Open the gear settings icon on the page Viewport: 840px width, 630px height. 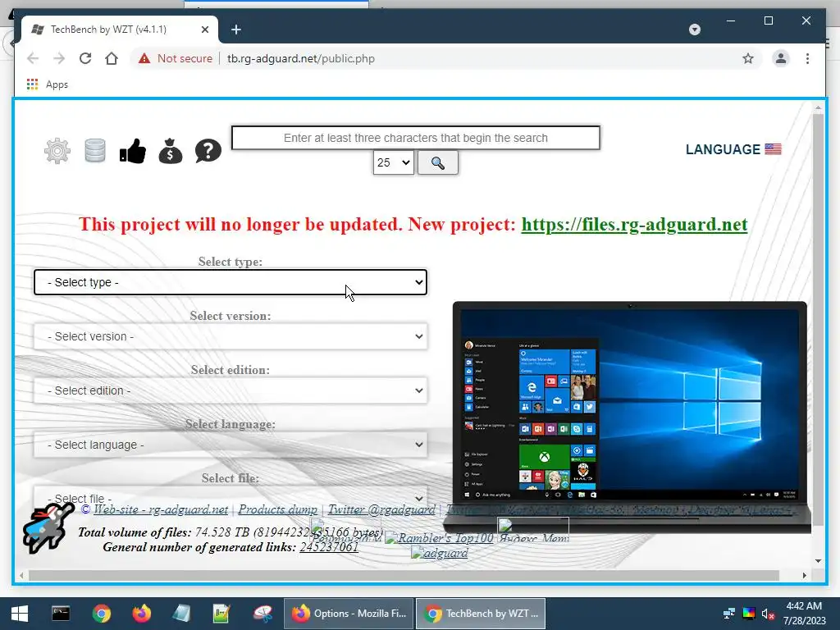(x=57, y=151)
